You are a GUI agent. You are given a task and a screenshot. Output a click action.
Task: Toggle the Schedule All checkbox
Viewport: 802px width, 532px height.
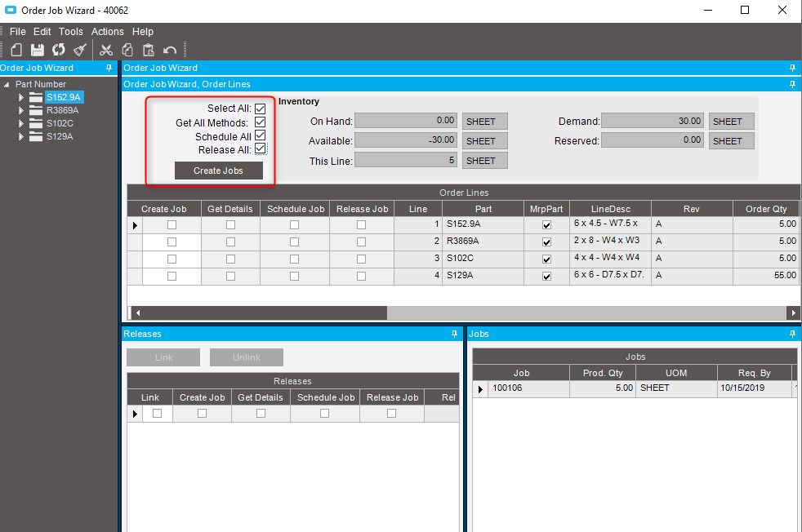pyautogui.click(x=261, y=135)
